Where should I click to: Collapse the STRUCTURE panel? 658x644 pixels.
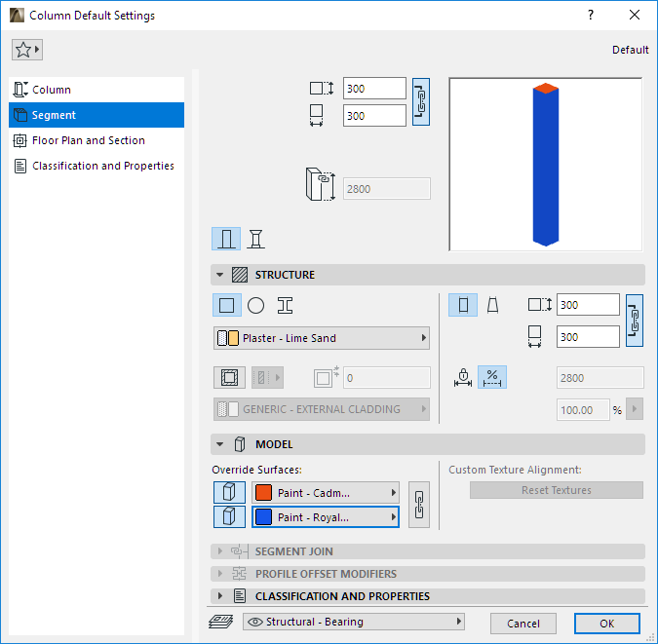tap(220, 275)
